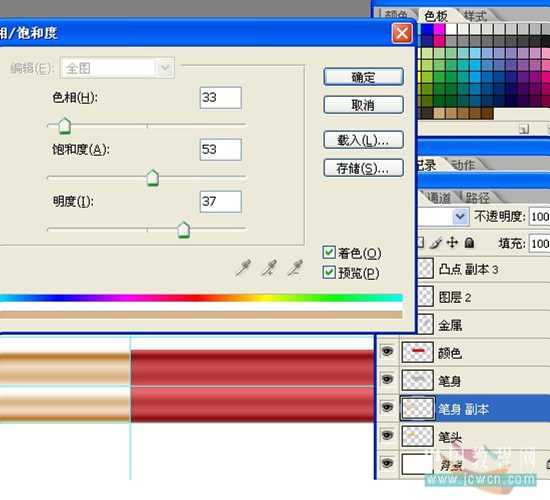Switch to the 动作 actions tab

pos(463,164)
